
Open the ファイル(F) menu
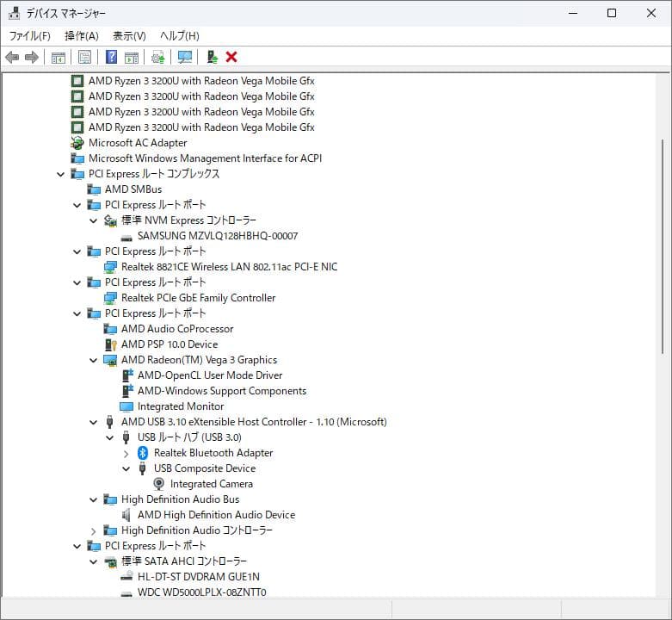pyautogui.click(x=30, y=36)
